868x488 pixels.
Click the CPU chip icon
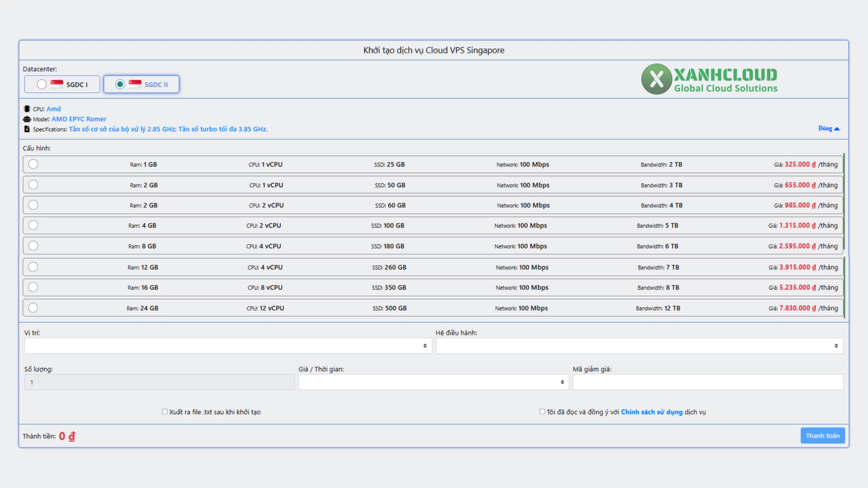pos(26,109)
